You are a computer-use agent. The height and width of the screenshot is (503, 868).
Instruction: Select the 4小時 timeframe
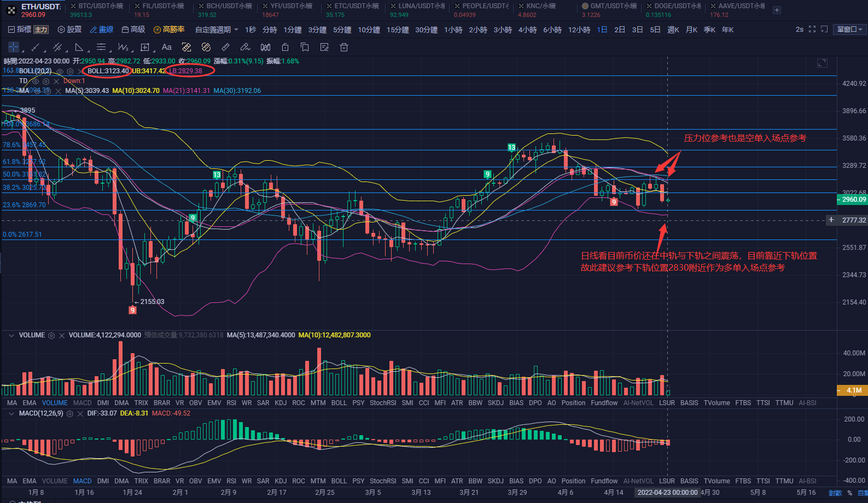tap(527, 30)
